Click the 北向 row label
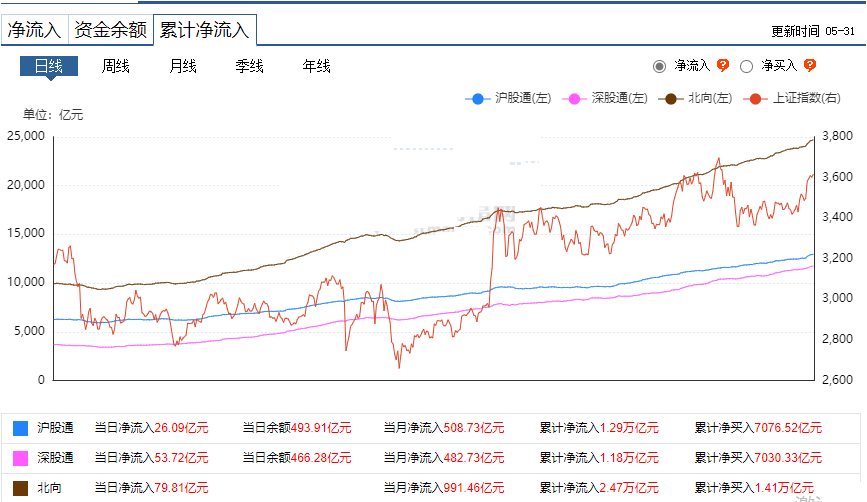Image resolution: width=867 pixels, height=502 pixels. (49, 488)
